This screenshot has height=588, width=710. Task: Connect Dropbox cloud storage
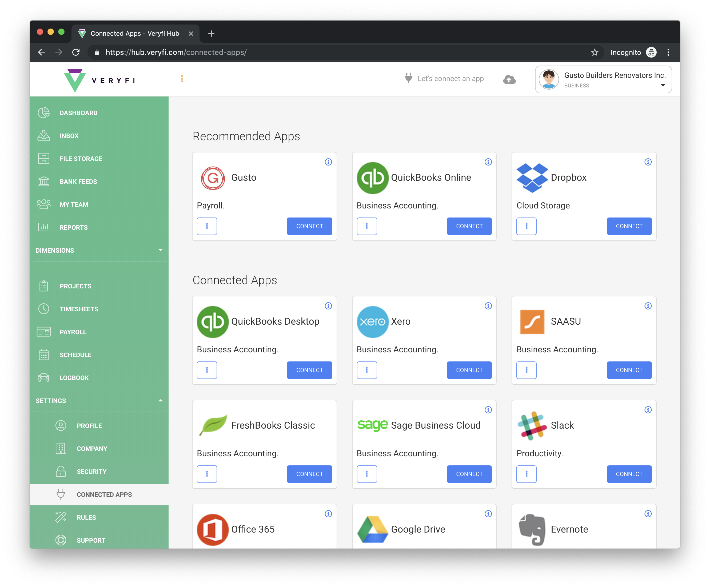pos(629,226)
